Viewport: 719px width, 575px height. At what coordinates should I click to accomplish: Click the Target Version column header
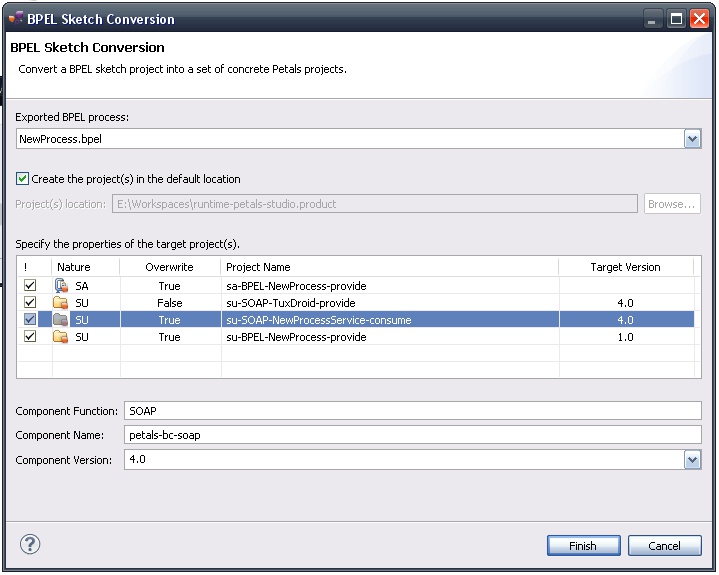625,267
